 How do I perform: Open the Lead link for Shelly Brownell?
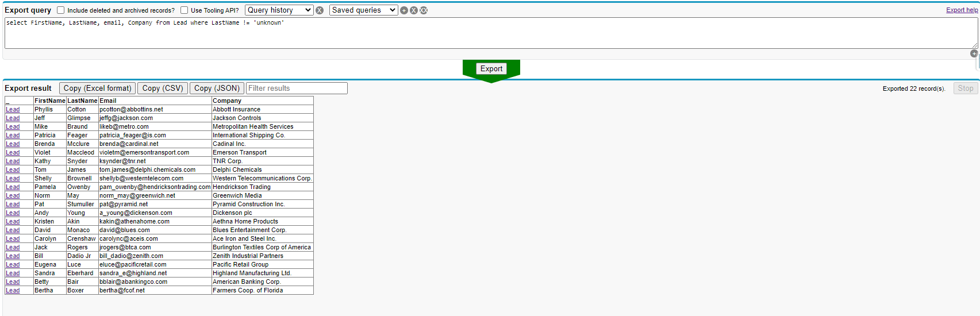tap(13, 179)
